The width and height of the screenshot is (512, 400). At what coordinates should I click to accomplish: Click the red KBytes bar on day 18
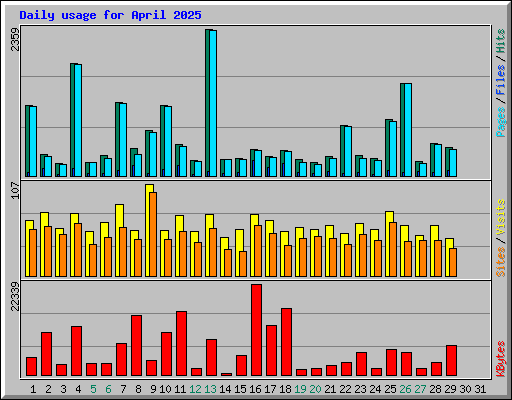tap(286, 342)
